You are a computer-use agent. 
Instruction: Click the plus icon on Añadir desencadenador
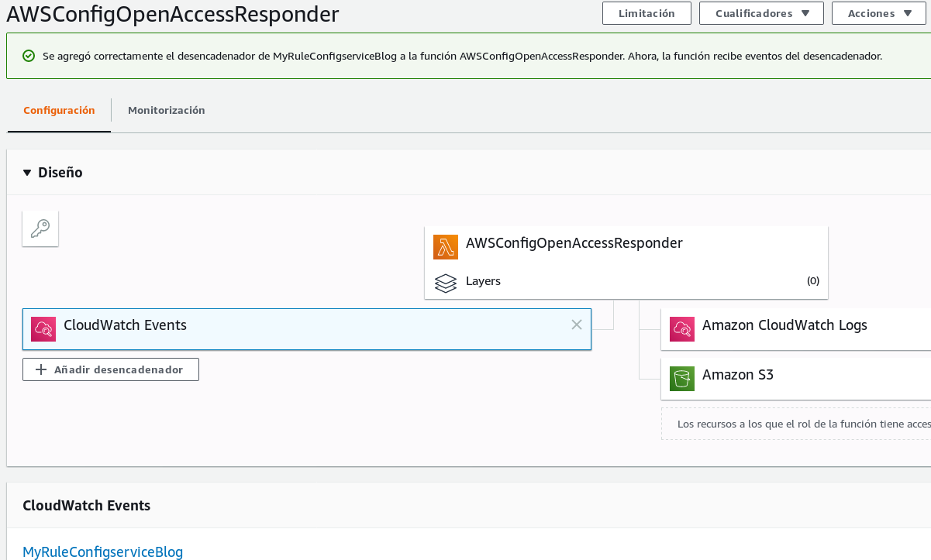pos(42,369)
